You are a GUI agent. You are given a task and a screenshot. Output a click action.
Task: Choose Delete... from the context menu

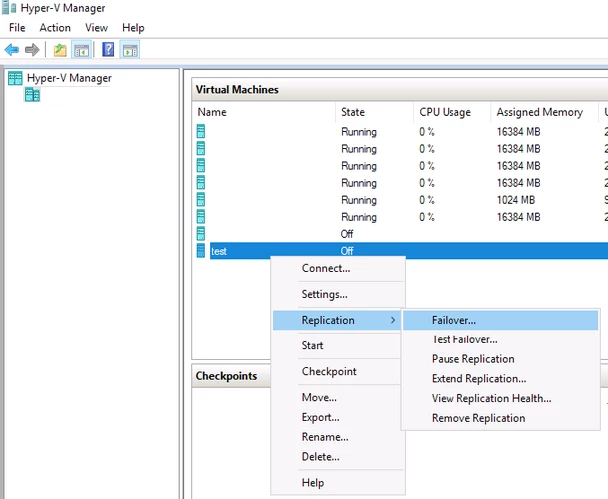320,457
